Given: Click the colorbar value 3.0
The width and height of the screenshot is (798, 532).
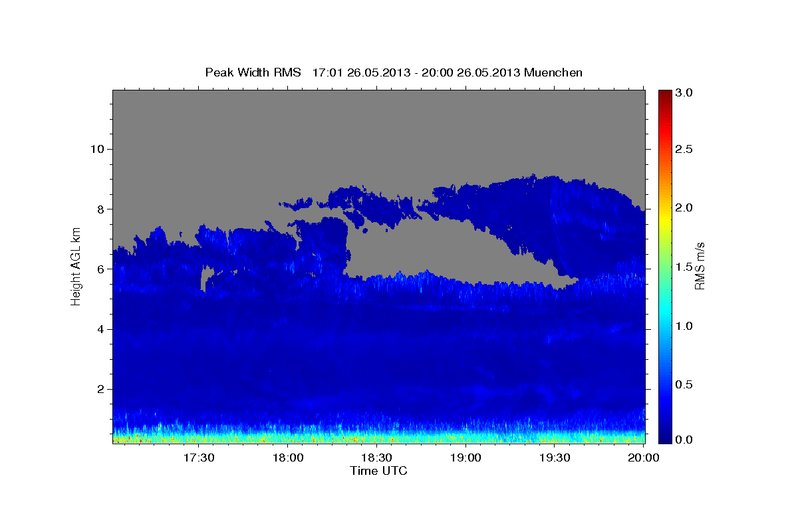Looking at the screenshot, I should coord(684,93).
